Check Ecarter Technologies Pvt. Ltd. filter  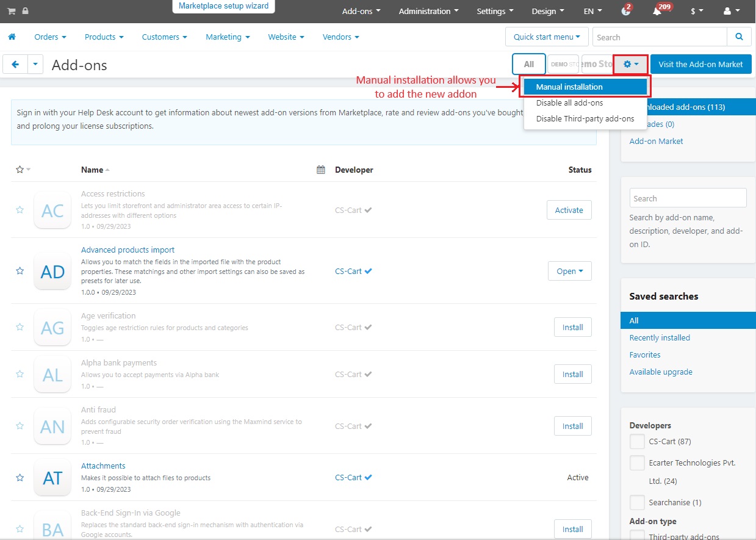637,463
